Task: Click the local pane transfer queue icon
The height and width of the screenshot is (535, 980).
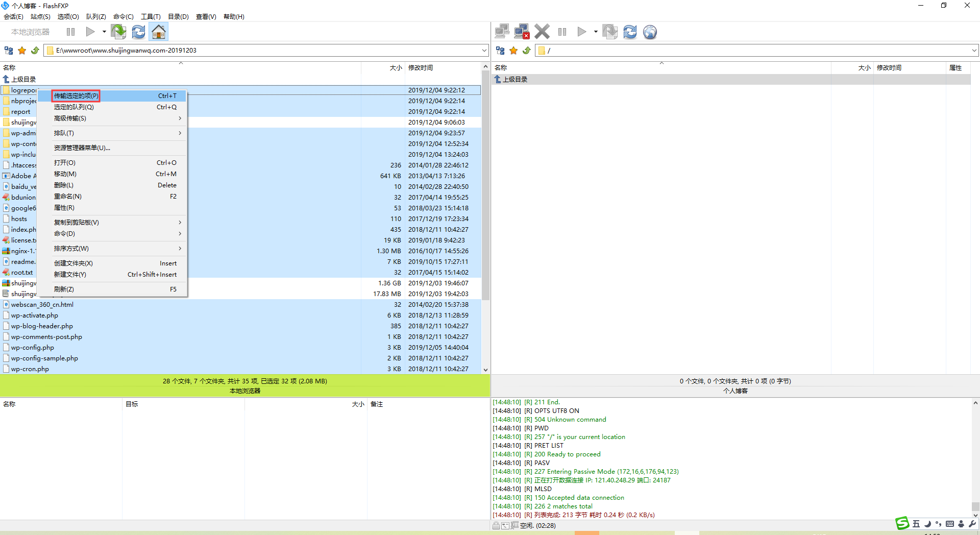Action: tap(119, 32)
